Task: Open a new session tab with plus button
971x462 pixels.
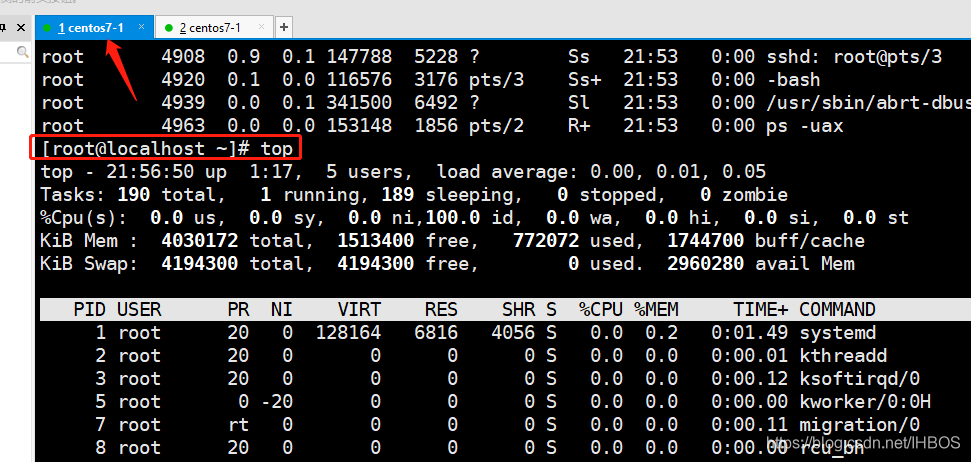Action: [284, 27]
